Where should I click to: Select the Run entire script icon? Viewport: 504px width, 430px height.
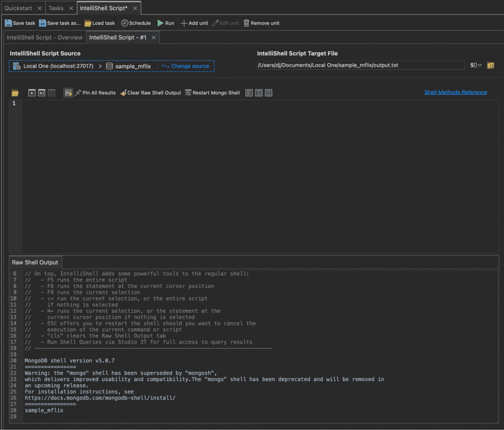pos(31,93)
